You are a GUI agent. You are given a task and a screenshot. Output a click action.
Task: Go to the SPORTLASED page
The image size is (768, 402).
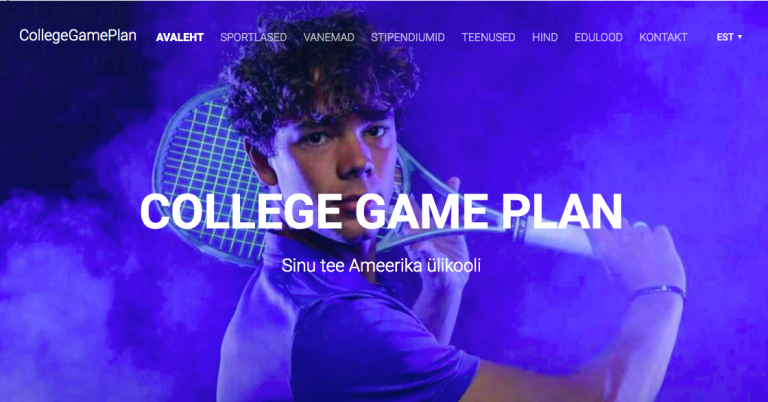click(x=253, y=37)
